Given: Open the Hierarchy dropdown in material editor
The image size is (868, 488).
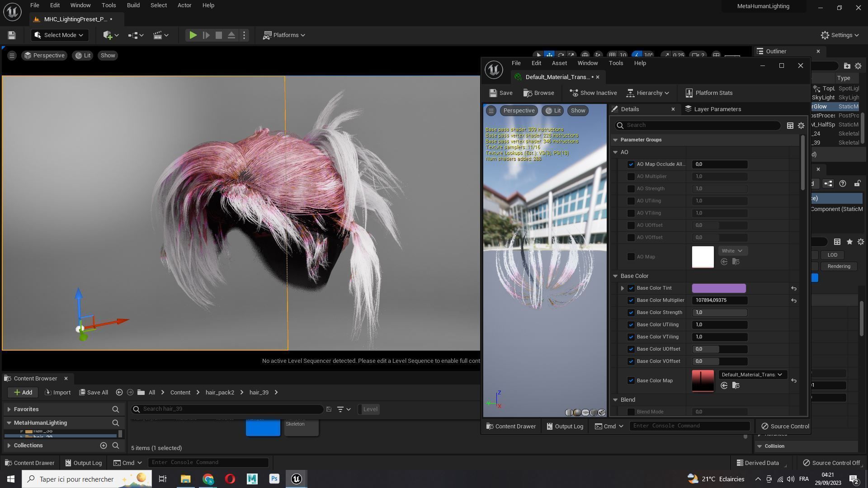Looking at the screenshot, I should click(648, 93).
